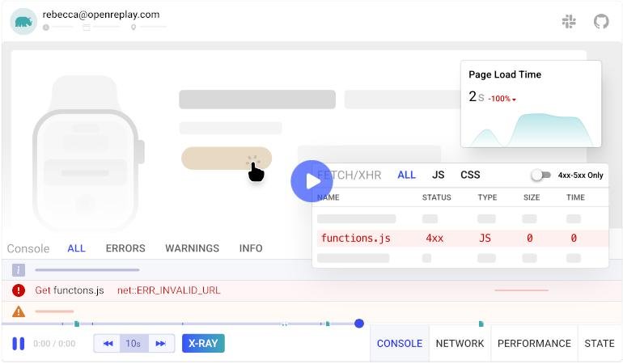Click the large round play button
Viewport: 623px width, 364px height.
pos(311,181)
